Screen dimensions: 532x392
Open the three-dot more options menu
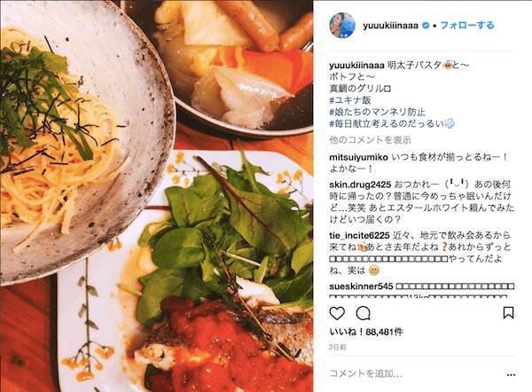pos(511,374)
